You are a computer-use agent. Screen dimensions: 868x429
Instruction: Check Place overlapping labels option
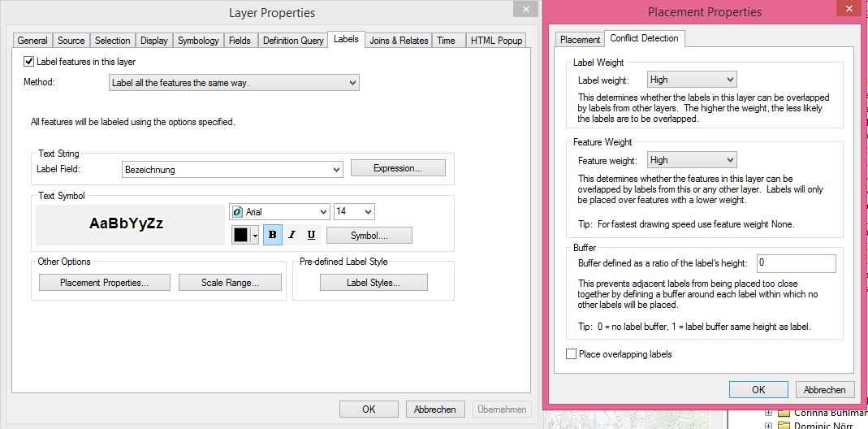click(x=572, y=354)
